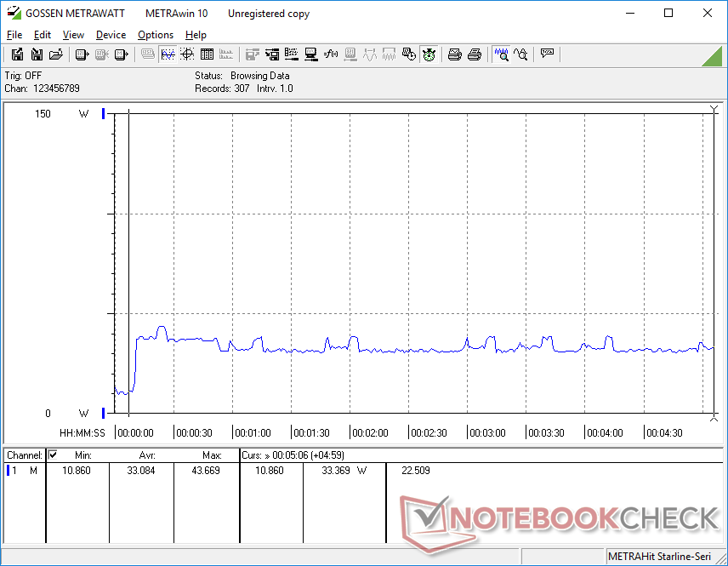Image resolution: width=728 pixels, height=566 pixels.
Task: Open the channel settings list icon
Action: pos(292,54)
